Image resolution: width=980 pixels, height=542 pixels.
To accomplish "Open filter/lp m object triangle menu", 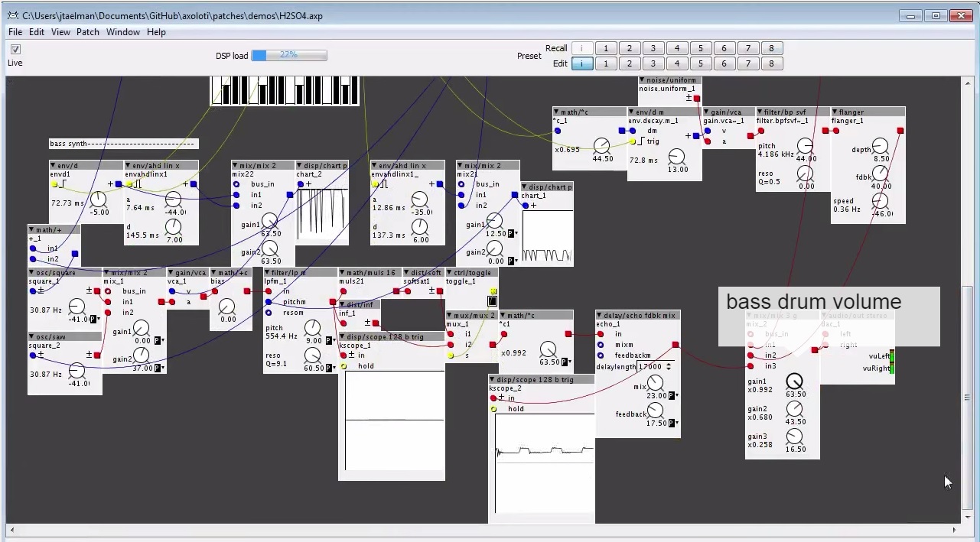I will click(x=268, y=272).
